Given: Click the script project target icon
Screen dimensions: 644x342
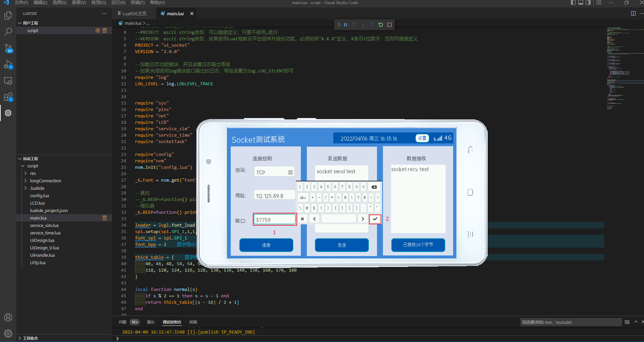Looking at the screenshot, I should (x=98, y=30).
